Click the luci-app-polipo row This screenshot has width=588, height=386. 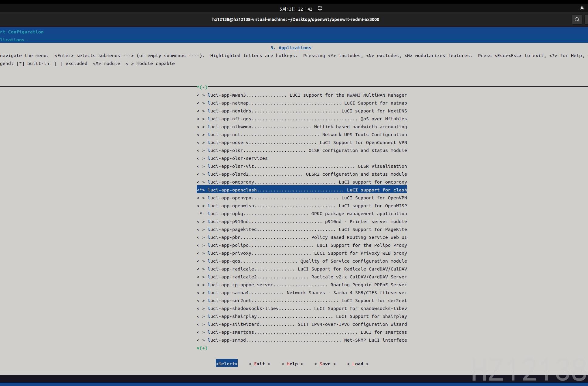tap(302, 245)
